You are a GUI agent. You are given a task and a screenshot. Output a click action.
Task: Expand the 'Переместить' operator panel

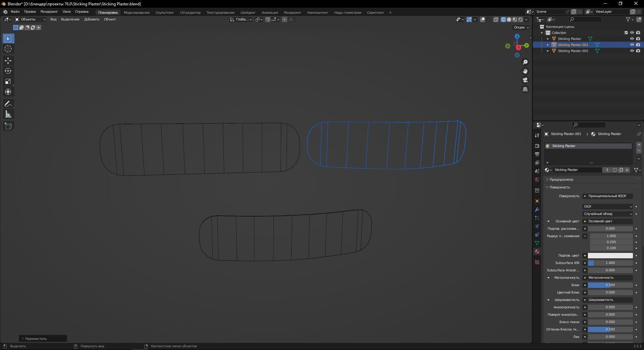coord(43,339)
